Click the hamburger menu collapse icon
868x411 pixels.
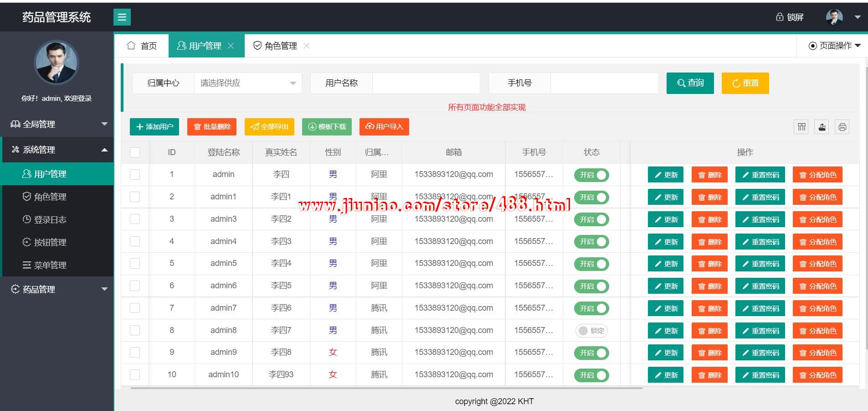[x=122, y=17]
